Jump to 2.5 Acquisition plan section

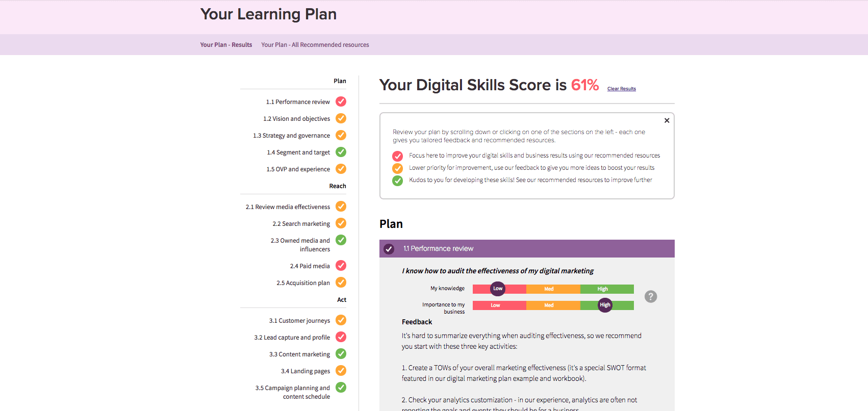point(303,283)
